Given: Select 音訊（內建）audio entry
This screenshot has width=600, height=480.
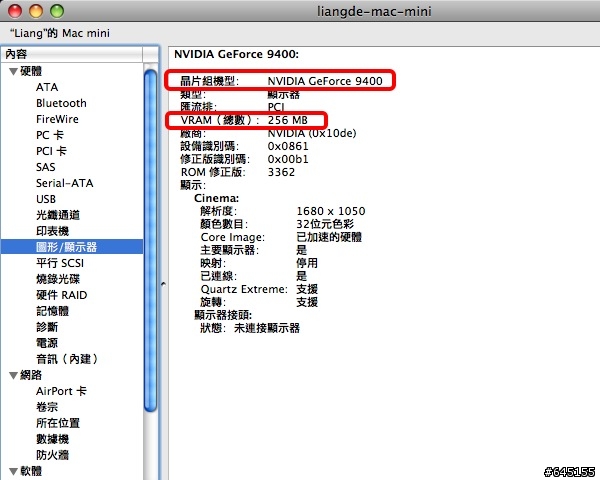Looking at the screenshot, I should (x=67, y=359).
